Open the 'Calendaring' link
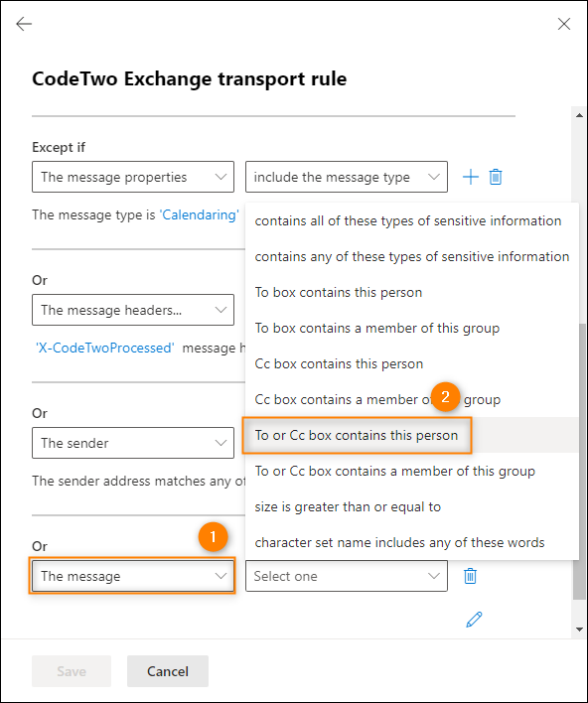This screenshot has width=588, height=703. (x=199, y=214)
